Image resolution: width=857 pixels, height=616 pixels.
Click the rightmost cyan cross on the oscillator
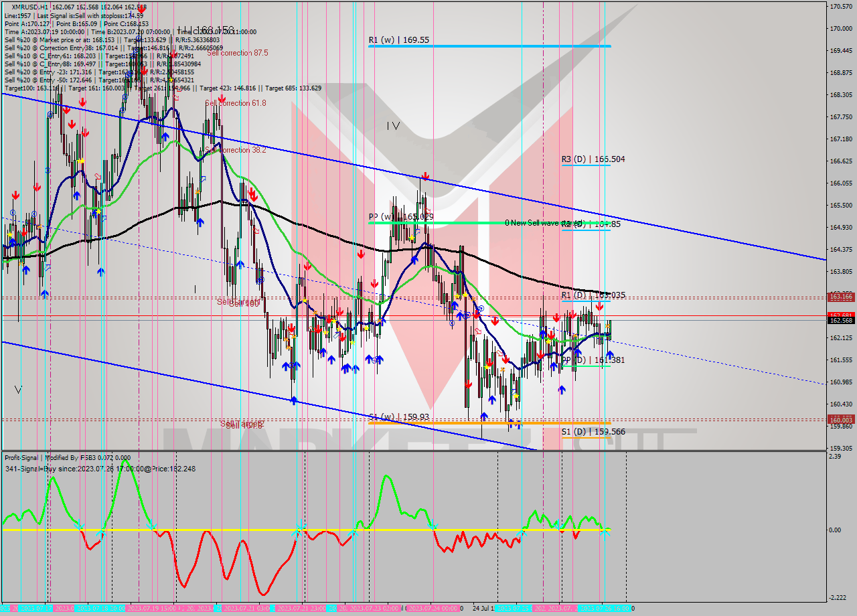605,533
